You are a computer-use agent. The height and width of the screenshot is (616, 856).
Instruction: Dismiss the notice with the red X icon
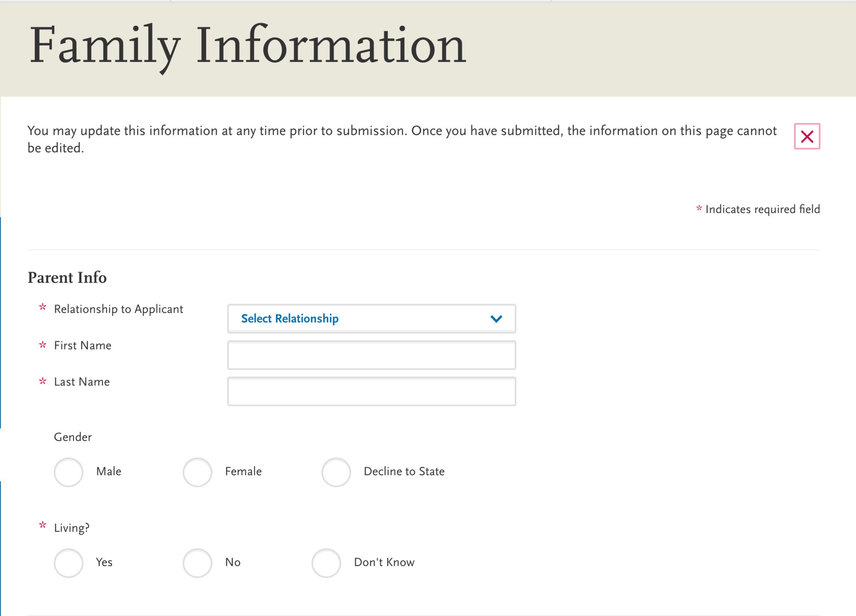(x=806, y=137)
